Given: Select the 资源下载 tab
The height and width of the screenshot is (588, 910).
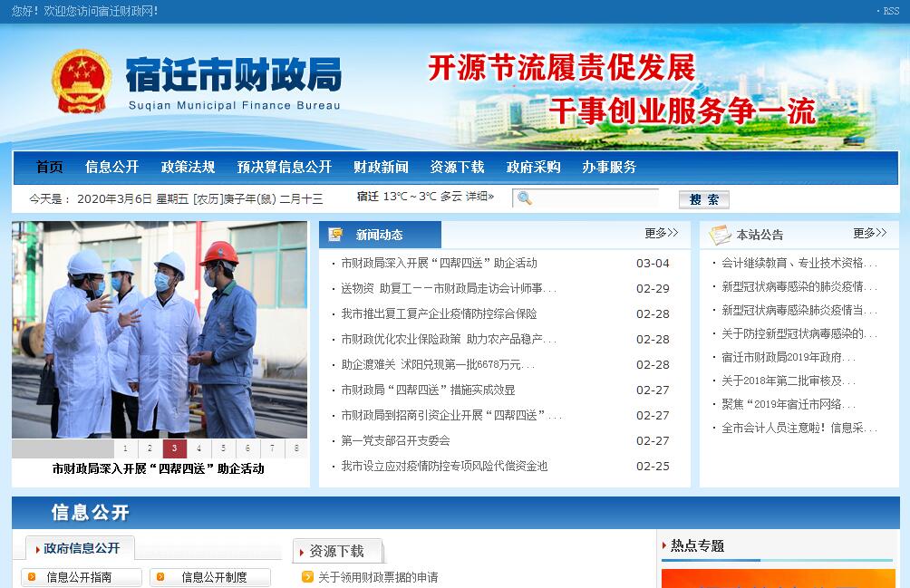Looking at the screenshot, I should (336, 551).
